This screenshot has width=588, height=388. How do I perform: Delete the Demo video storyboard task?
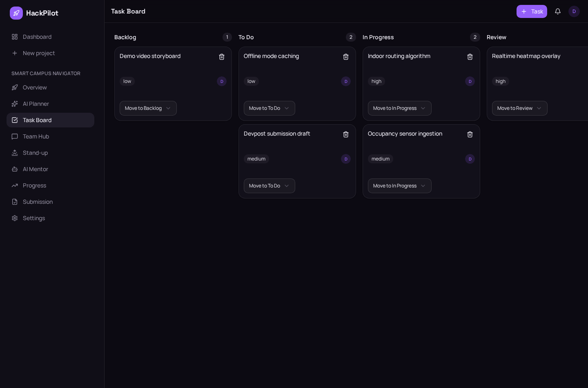222,57
